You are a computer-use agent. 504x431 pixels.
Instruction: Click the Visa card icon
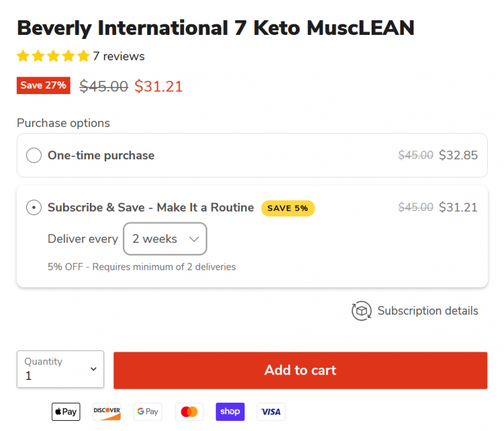271,412
